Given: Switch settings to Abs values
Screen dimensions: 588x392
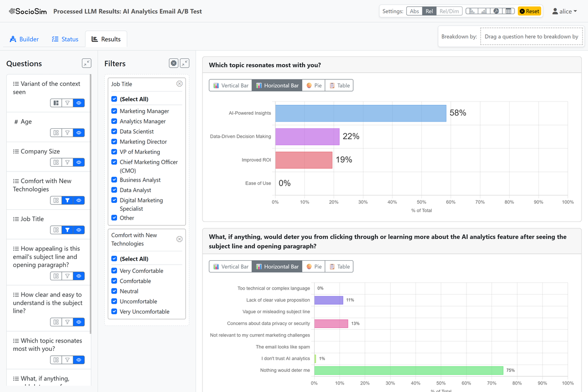Looking at the screenshot, I should (415, 11).
